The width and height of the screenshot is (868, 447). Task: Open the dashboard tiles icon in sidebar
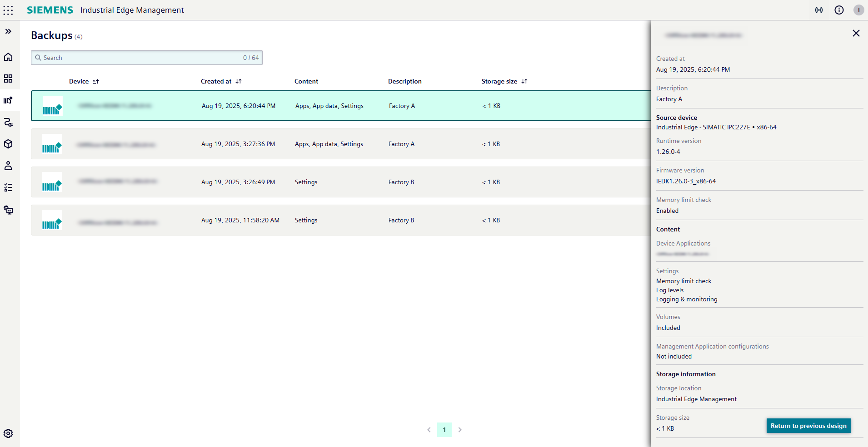(8, 78)
